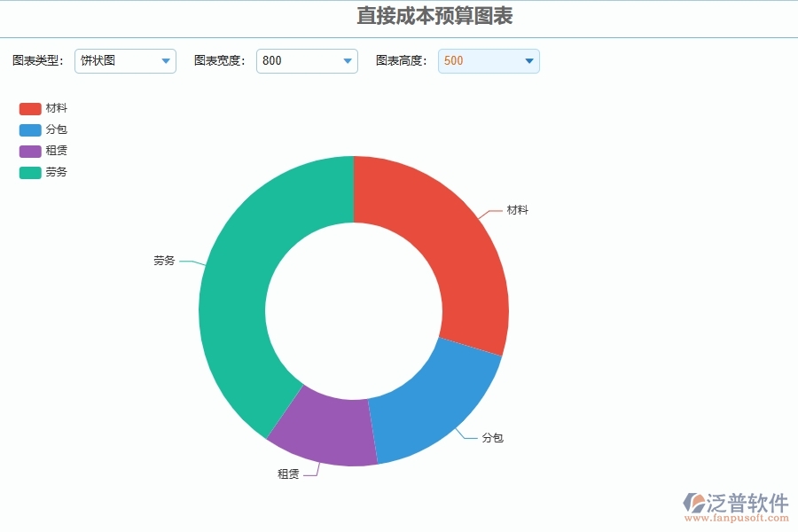The height and width of the screenshot is (532, 798).
Task: Open the chart width 800 dropdown
Action: pos(306,61)
